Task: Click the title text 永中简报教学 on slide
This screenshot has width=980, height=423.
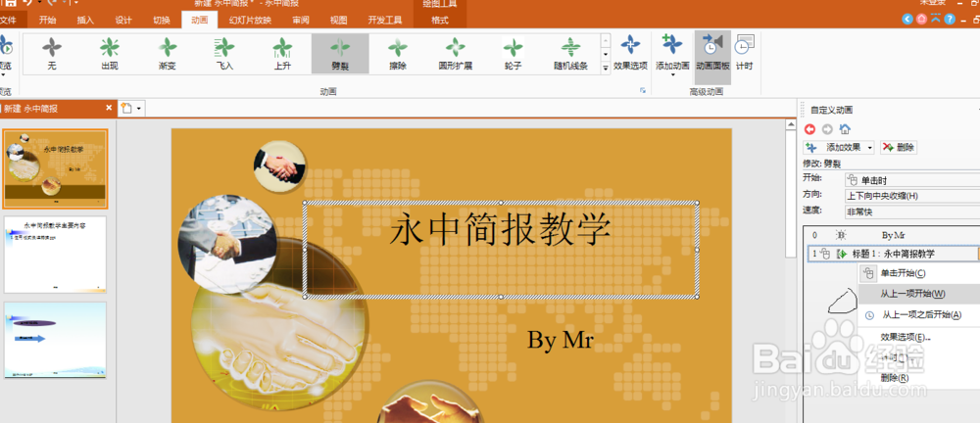Action: coord(500,230)
